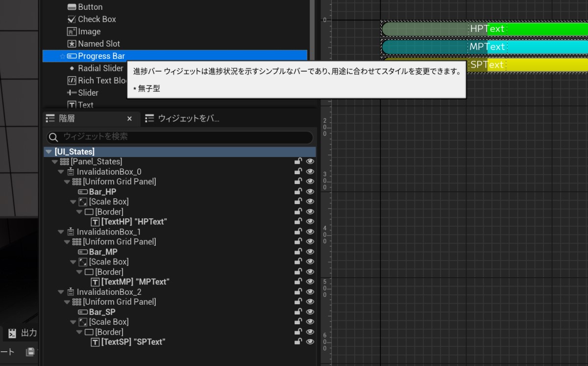Collapse the [Panel_States] node
Image resolution: width=588 pixels, height=366 pixels.
pos(54,162)
